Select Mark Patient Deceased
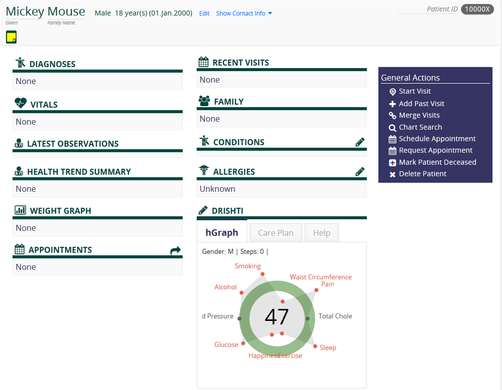 coord(437,162)
